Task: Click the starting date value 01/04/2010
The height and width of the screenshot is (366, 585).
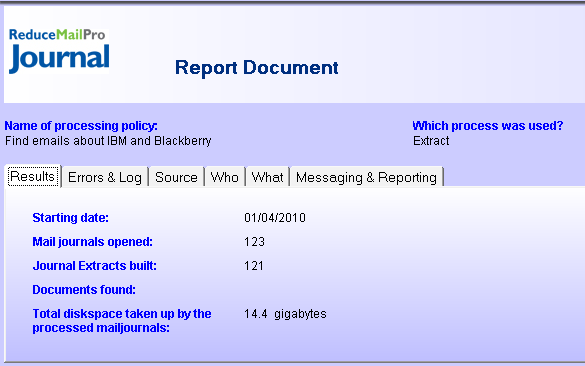Action: [275, 218]
